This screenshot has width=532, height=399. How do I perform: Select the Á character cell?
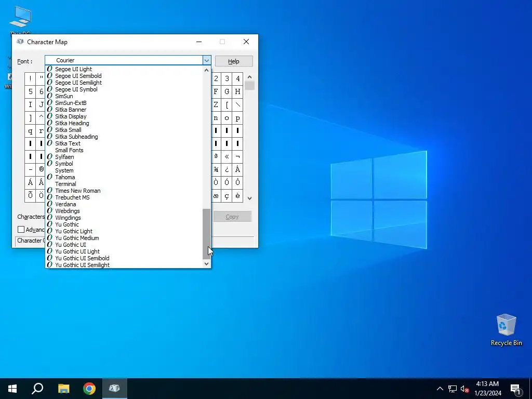pyautogui.click(x=30, y=182)
